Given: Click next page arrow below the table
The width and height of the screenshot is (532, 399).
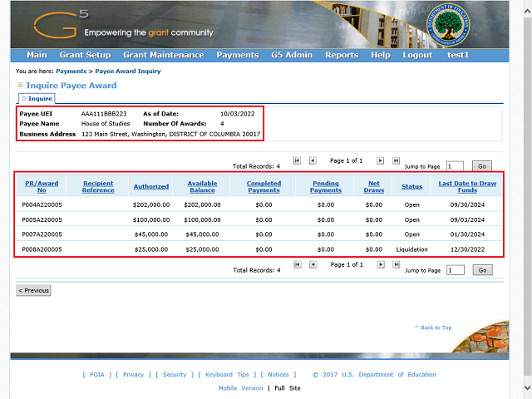Looking at the screenshot, I should (380, 264).
